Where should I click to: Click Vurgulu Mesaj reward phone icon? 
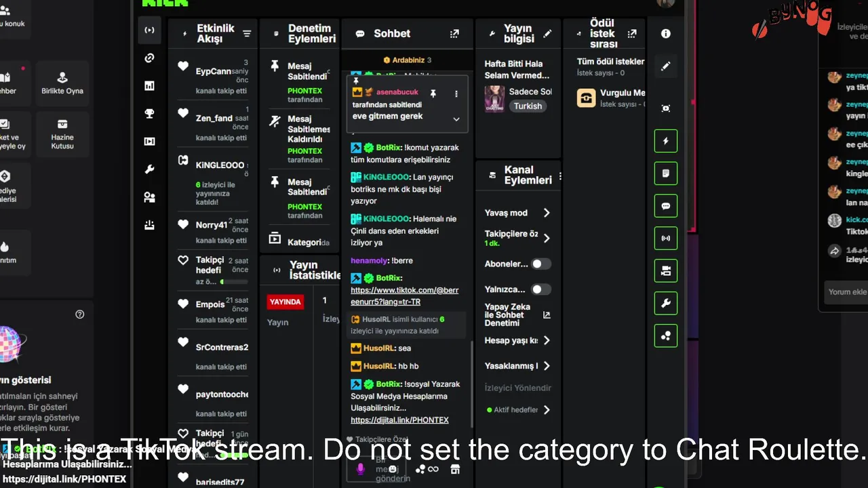pyautogui.click(x=587, y=98)
